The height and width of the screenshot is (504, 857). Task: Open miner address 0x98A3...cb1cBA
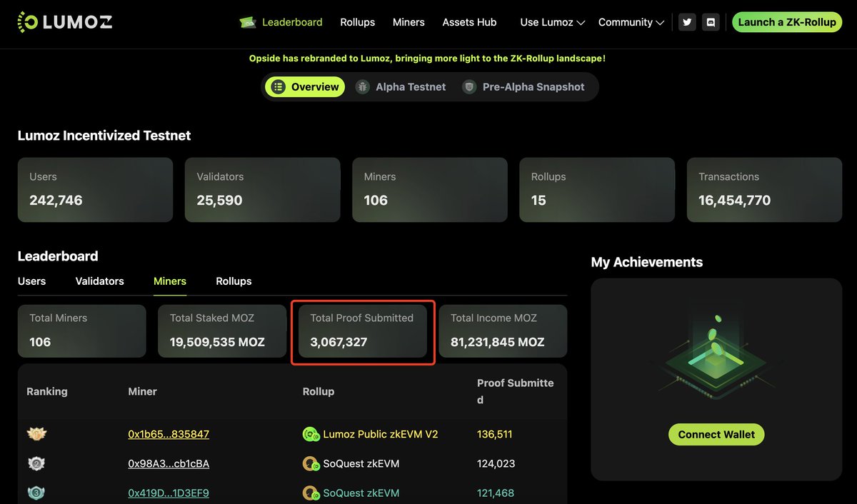169,463
